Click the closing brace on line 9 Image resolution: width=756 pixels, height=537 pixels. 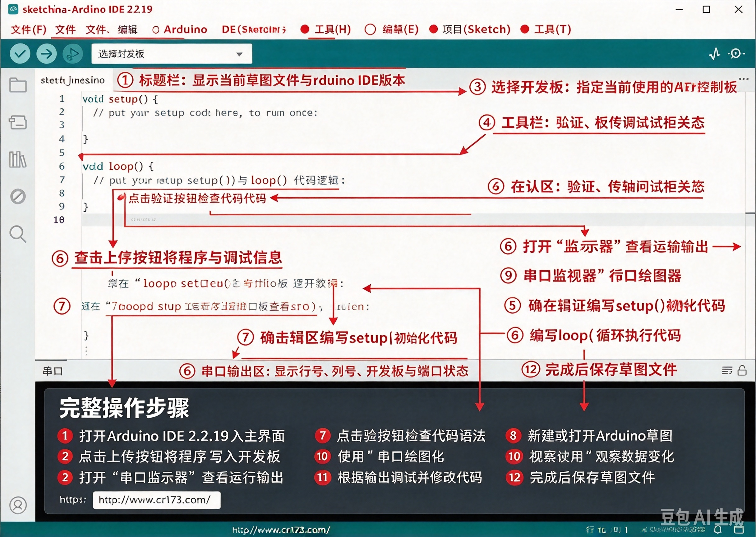tap(85, 207)
